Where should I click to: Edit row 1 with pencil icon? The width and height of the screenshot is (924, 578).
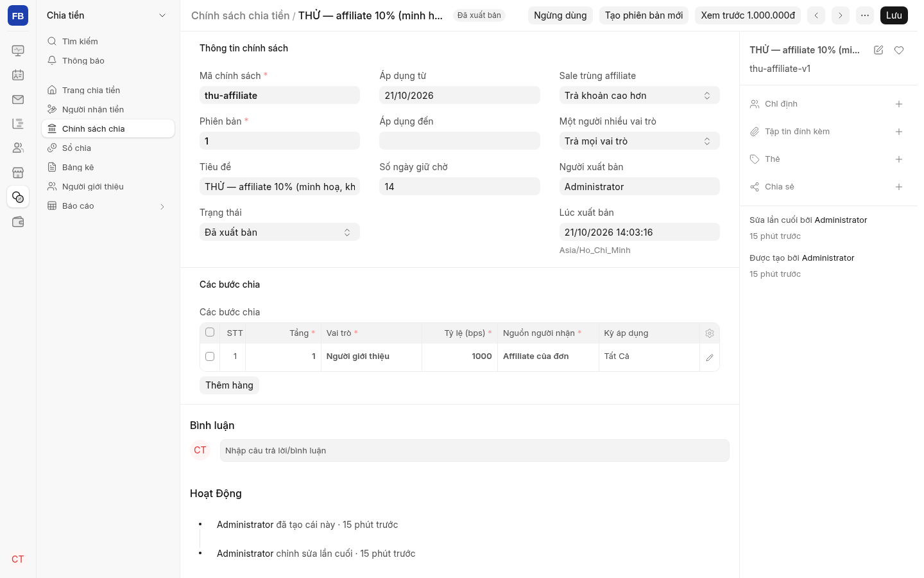tap(710, 358)
